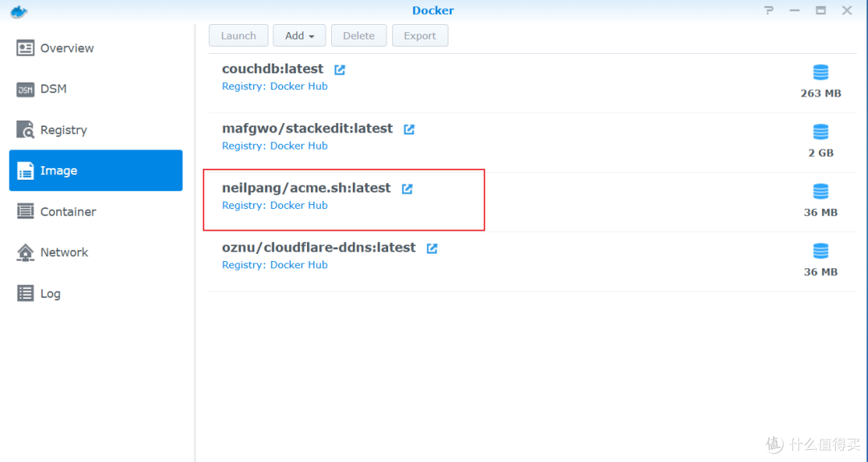Select the oznu/cloudflare-ddns:latest image name
Viewport: 868px width, 462px height.
coord(319,248)
